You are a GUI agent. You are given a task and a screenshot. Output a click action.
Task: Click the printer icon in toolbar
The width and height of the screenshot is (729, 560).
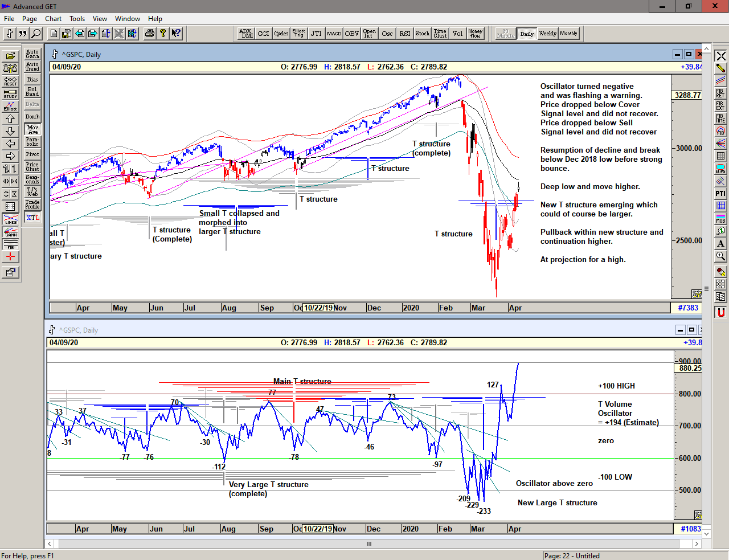click(x=149, y=34)
